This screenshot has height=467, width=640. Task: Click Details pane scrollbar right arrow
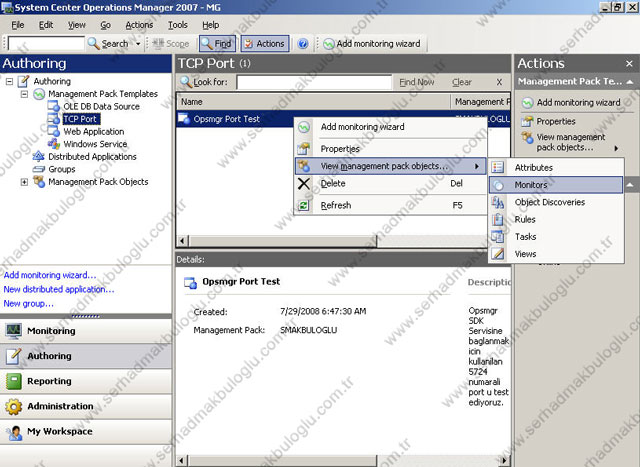pos(504,461)
